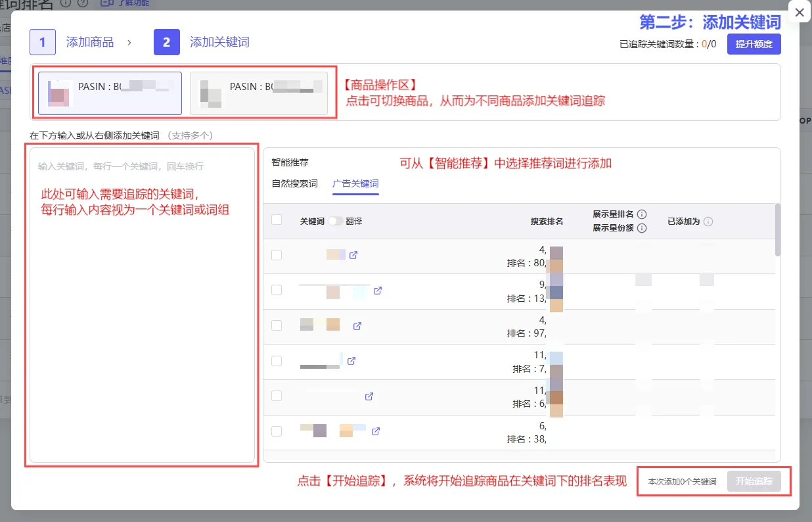Open keyword link in the 排名:38 row
The image size is (812, 522).
point(376,432)
